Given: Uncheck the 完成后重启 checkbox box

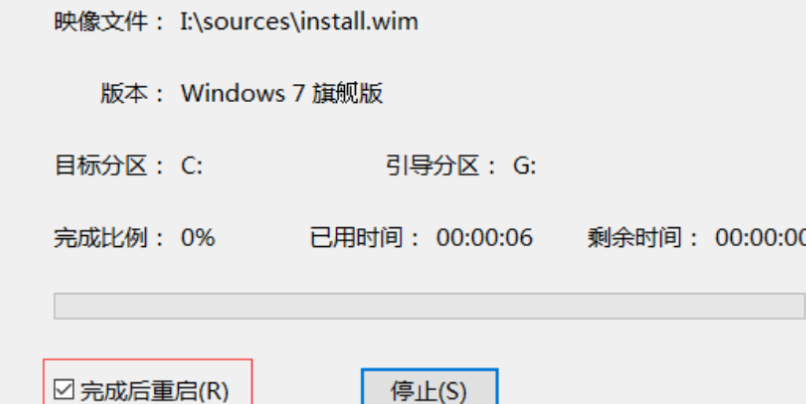Looking at the screenshot, I should 64,389.
